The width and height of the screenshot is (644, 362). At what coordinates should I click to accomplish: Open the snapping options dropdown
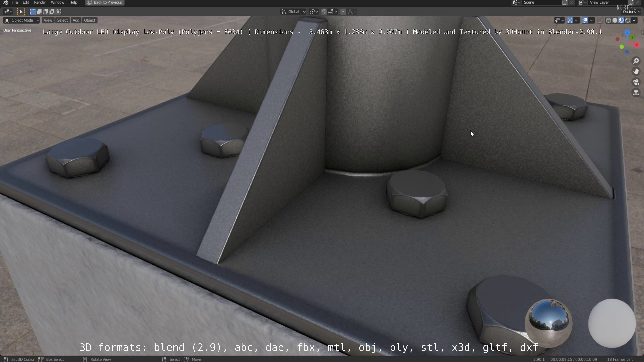333,12
